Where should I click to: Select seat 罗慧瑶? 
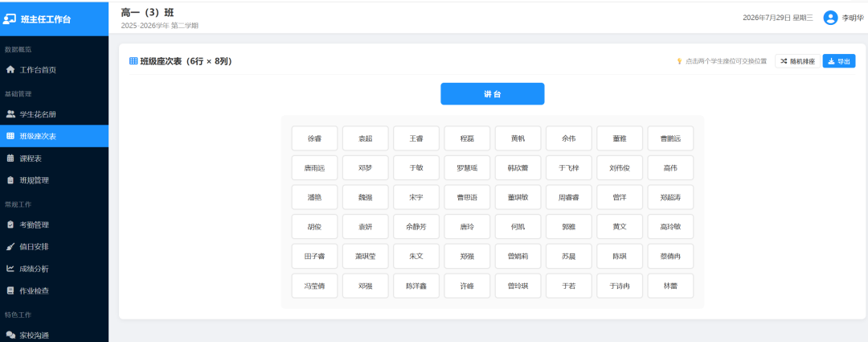tap(467, 168)
